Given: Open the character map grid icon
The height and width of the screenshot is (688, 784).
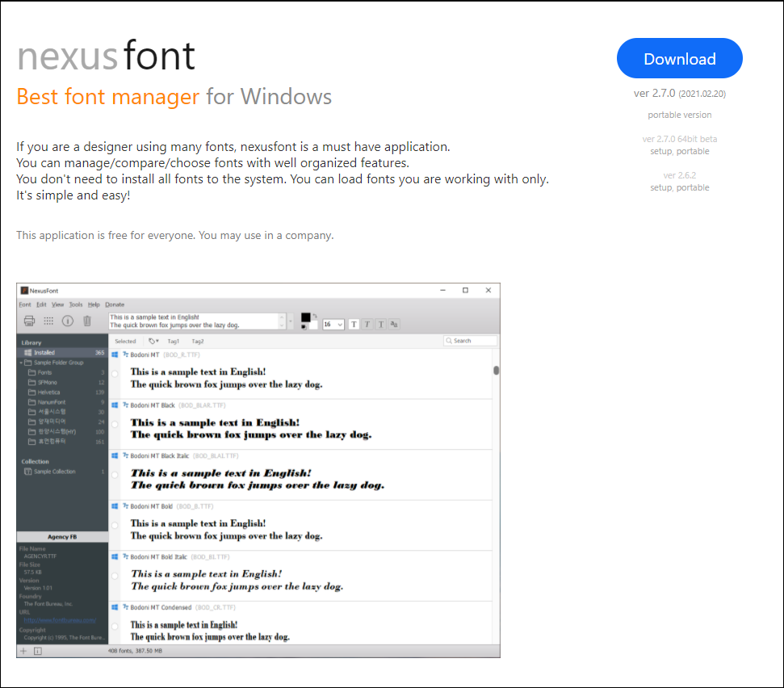Looking at the screenshot, I should pyautogui.click(x=48, y=321).
